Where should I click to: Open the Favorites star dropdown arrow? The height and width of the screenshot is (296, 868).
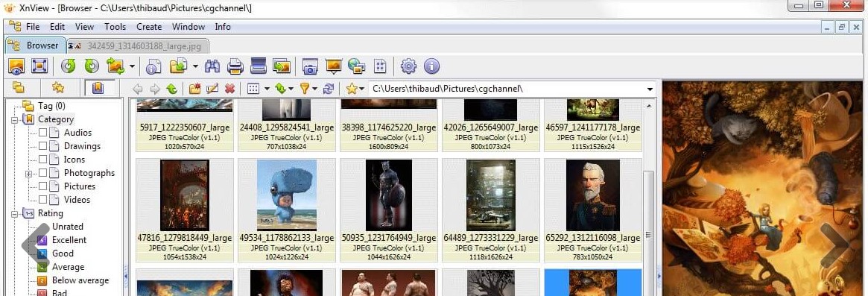(x=362, y=89)
